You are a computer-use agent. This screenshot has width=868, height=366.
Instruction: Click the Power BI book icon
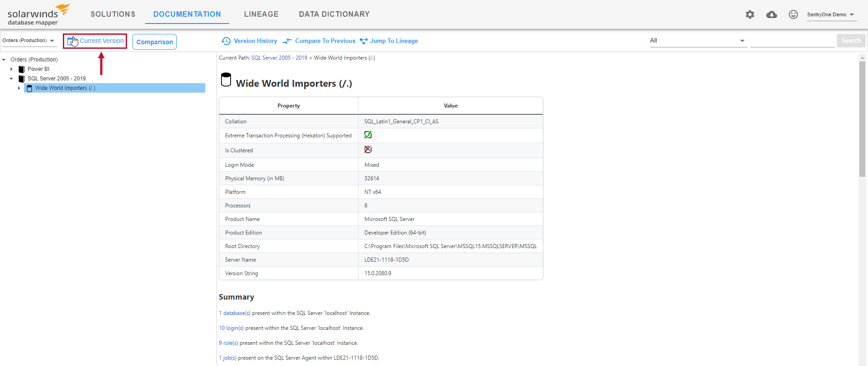(22, 69)
